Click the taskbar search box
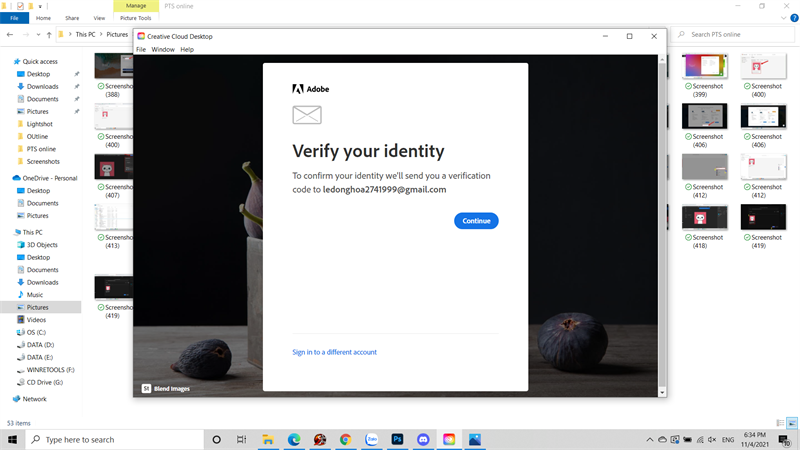The width and height of the screenshot is (800, 450). coord(115,439)
